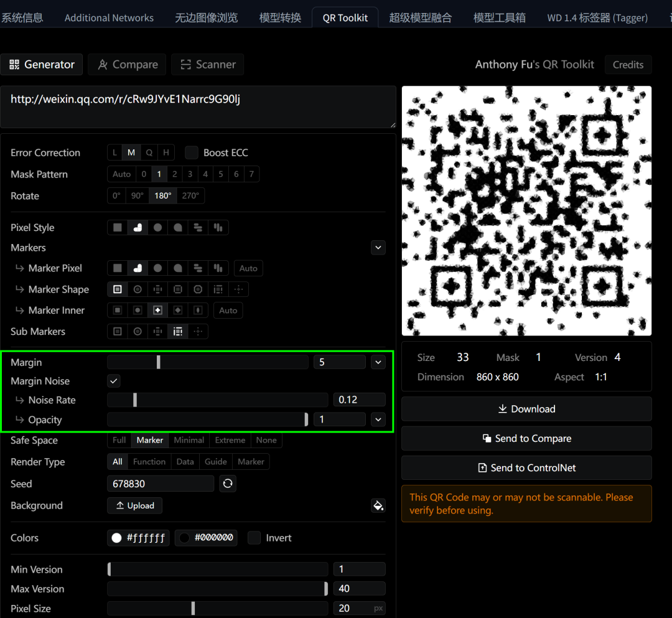672x618 pixels.
Task: Select plus Marker Inner icon
Action: 157,311
